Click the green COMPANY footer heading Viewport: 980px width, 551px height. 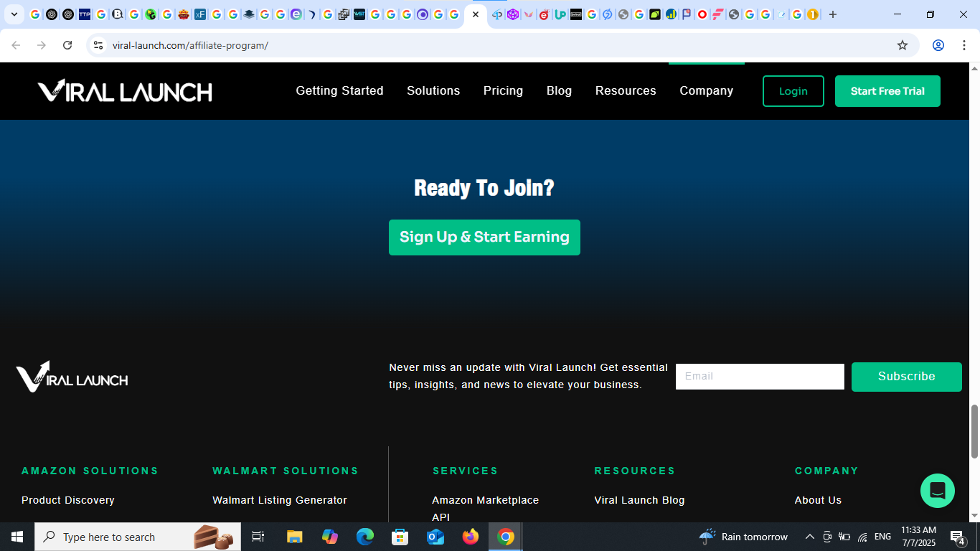[x=826, y=471]
